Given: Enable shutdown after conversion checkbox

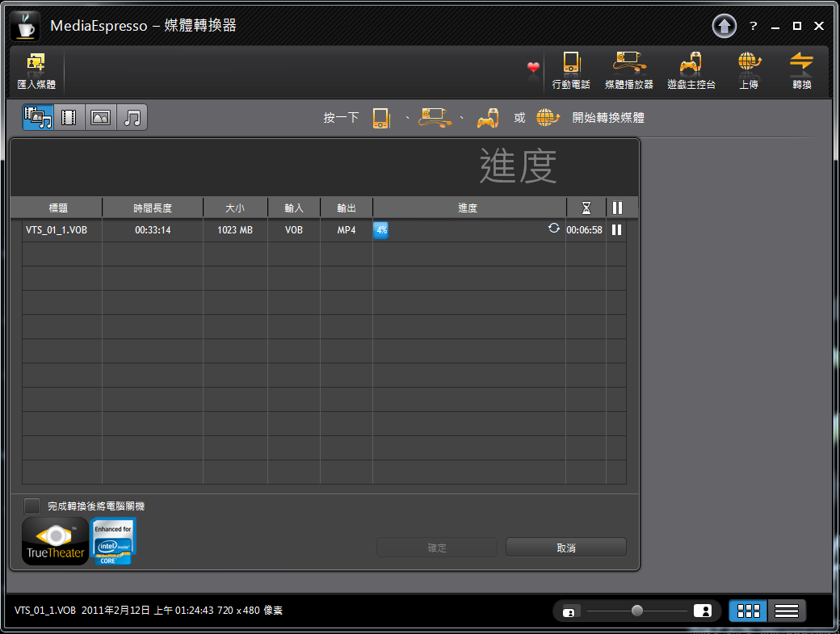Looking at the screenshot, I should tap(32, 506).
